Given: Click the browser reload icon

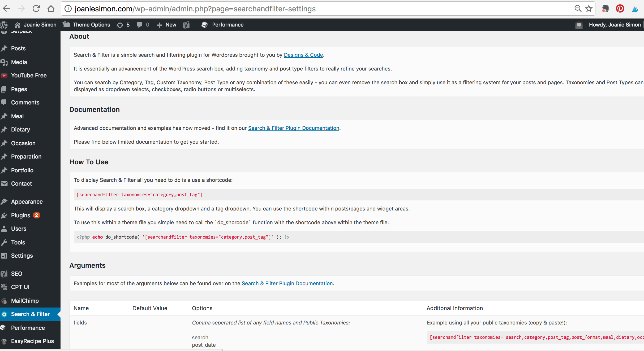Looking at the screenshot, I should pos(36,9).
